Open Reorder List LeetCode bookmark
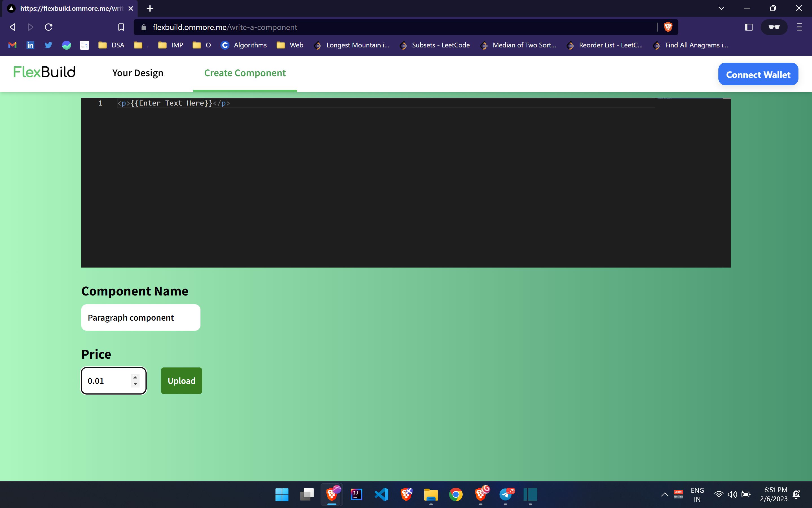Viewport: 812px width, 508px height. coord(604,45)
